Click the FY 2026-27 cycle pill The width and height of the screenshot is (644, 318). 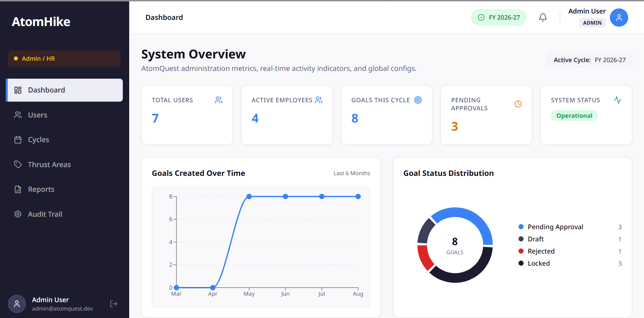point(499,18)
